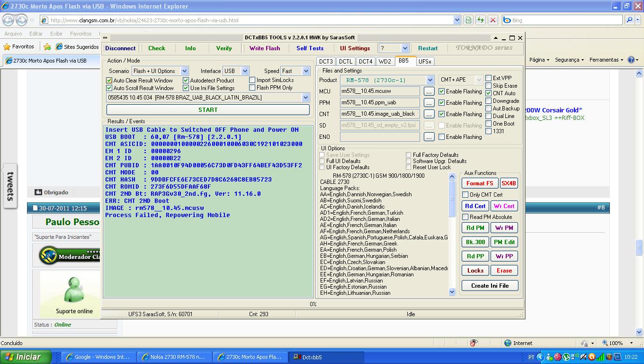This screenshot has height=364, width=644.
Task: Click the browser back arrow button
Action: [9, 20]
